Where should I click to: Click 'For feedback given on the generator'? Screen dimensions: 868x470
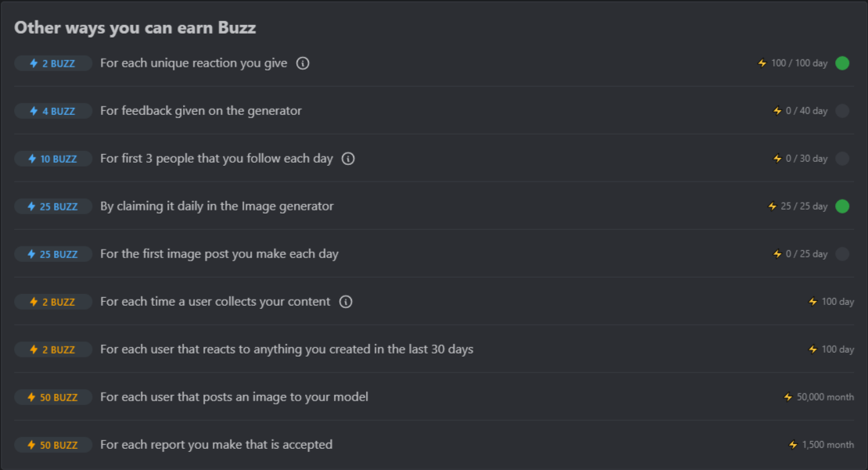[x=201, y=111]
